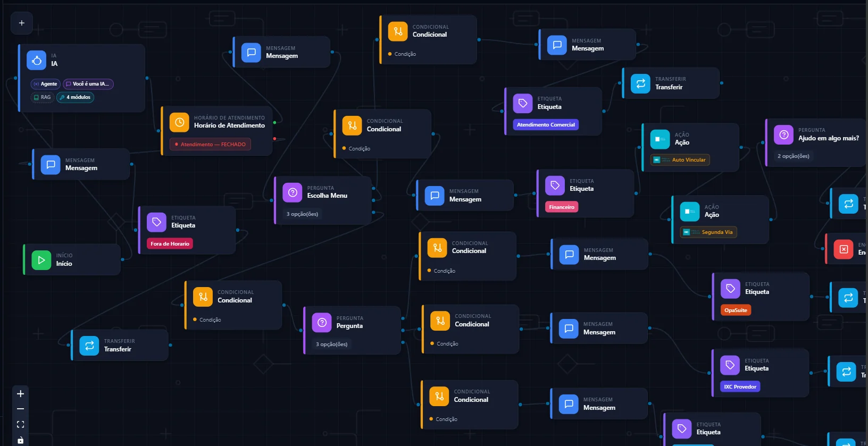The height and width of the screenshot is (446, 868).
Task: Zoom out of the flow canvas
Action: [21, 409]
